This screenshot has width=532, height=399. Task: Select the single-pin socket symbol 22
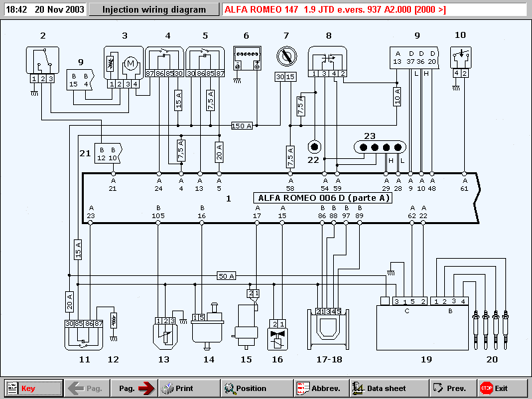tap(314, 147)
